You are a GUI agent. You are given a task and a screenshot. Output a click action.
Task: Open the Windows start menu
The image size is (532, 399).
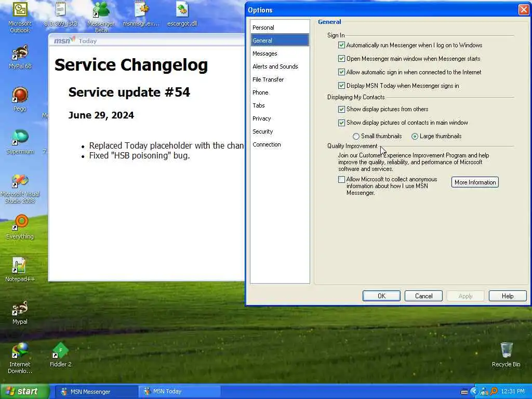[24, 391]
